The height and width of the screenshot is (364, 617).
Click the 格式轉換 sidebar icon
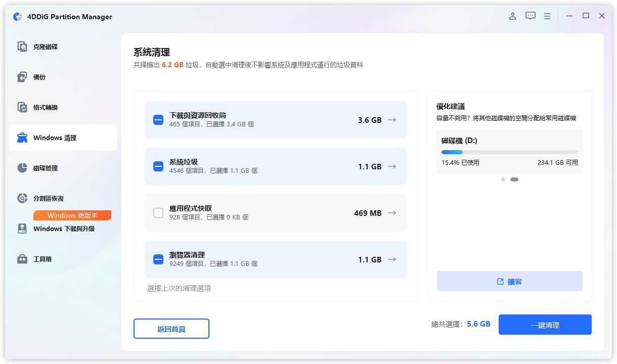click(22, 107)
